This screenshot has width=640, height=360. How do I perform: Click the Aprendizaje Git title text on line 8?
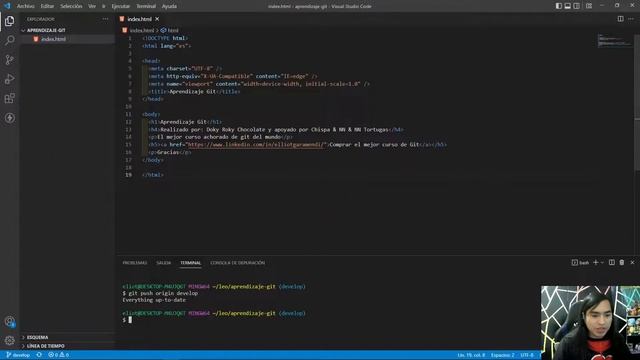click(192, 91)
